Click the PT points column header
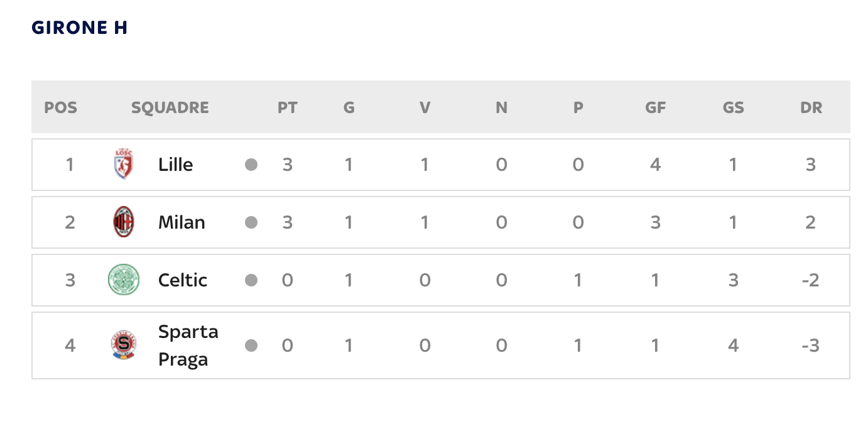 [x=287, y=107]
